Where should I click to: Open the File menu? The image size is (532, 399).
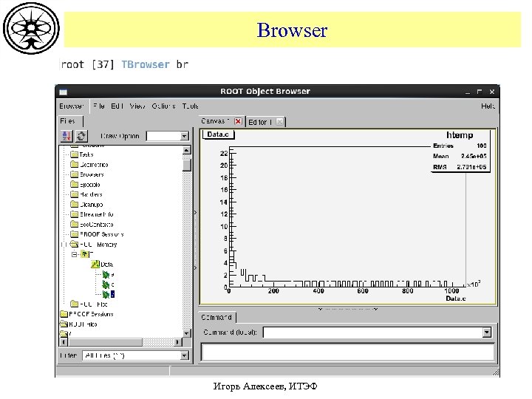click(99, 106)
